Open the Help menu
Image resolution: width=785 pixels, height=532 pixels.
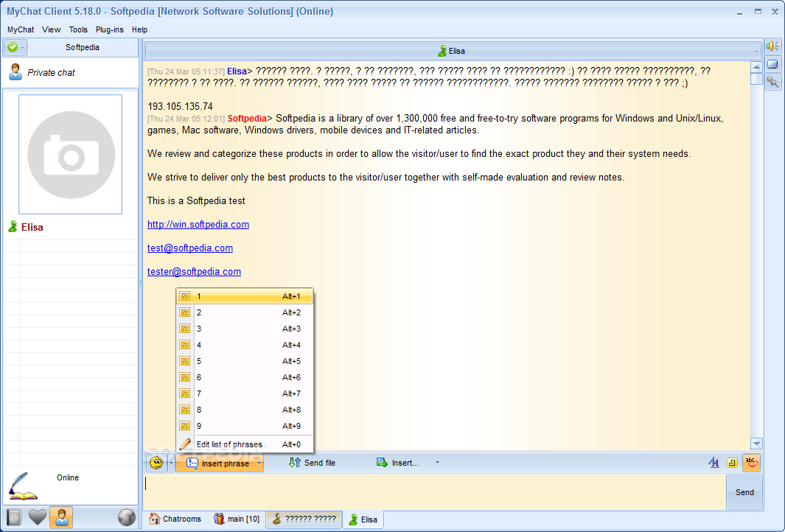139,29
